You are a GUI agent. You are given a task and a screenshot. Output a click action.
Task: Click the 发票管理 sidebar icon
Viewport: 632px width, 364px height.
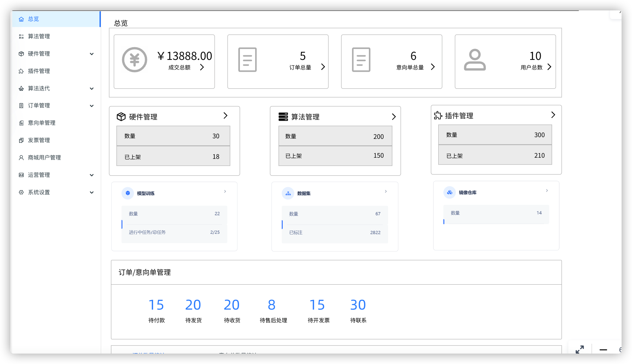[x=21, y=140]
